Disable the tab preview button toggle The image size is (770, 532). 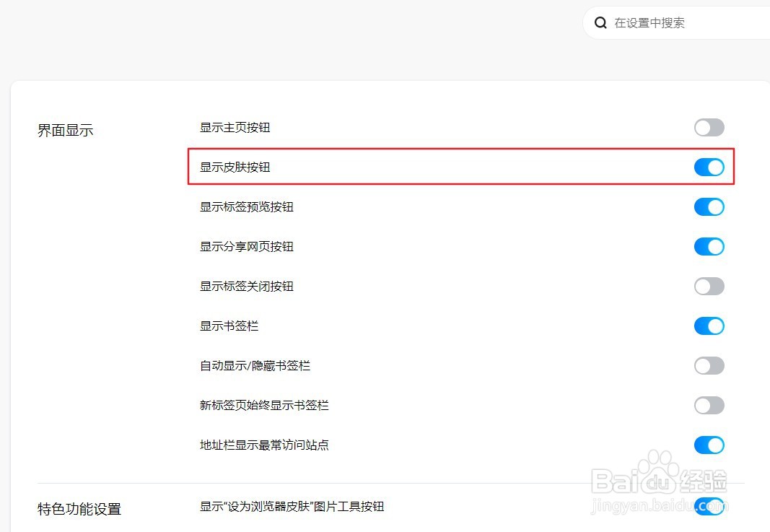coord(709,207)
